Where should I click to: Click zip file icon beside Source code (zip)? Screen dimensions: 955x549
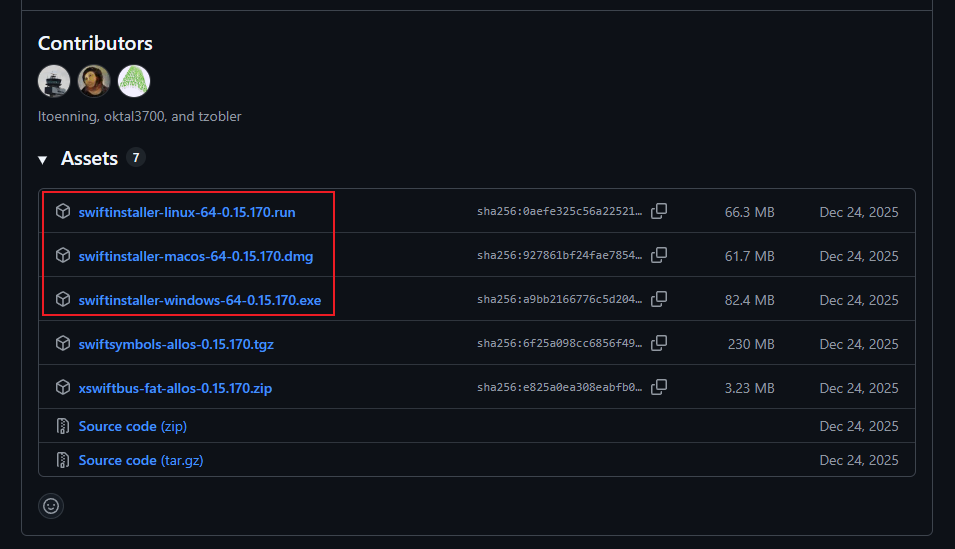(x=63, y=426)
